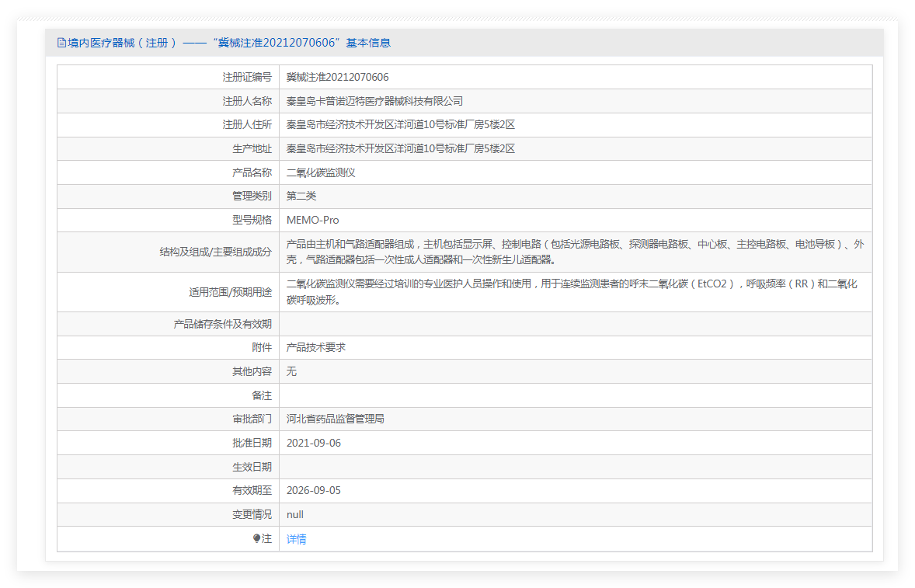Viewport: 915px width, 588px height.
Task: Select company name 秦皇岛卡普诺迈特医疗器械科技有限公司
Action: [374, 101]
